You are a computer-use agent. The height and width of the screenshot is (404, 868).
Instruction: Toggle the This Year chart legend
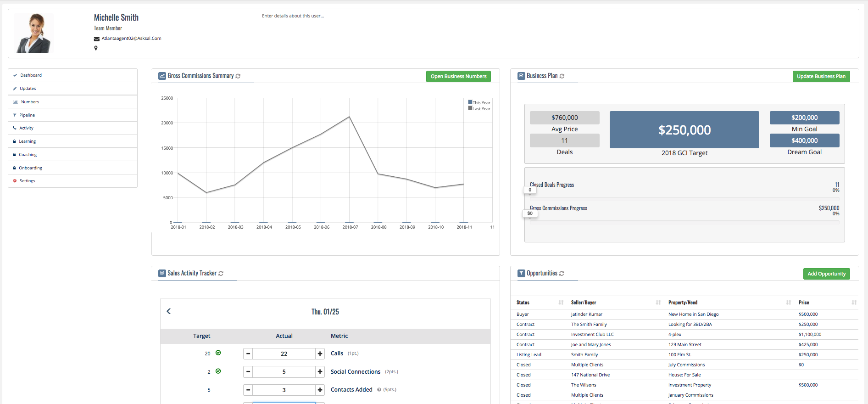[479, 102]
